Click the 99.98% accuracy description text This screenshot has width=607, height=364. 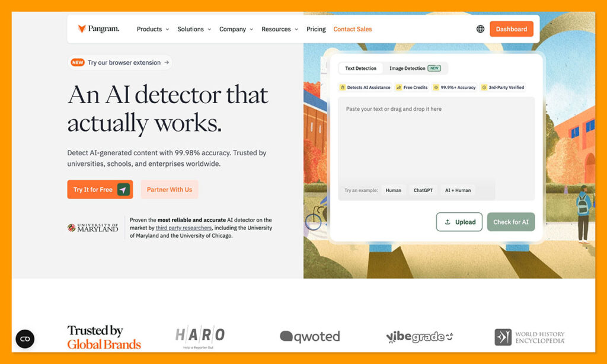167,158
